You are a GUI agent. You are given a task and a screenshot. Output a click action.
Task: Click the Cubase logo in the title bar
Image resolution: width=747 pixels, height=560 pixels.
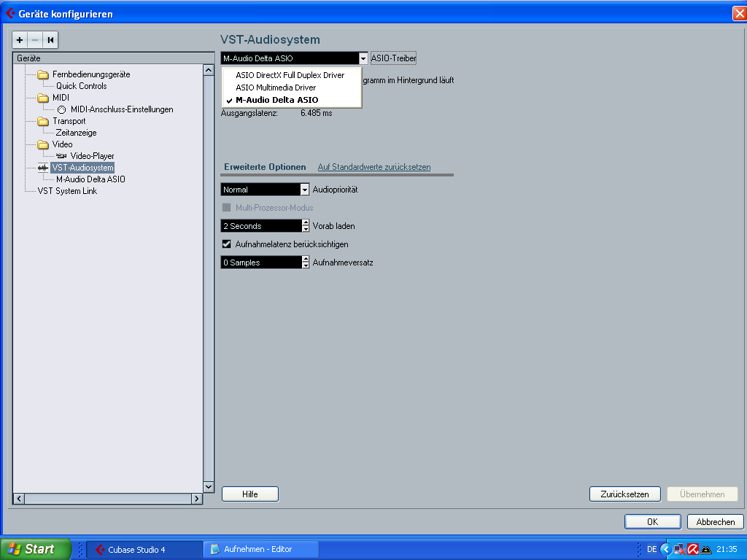pos(9,13)
